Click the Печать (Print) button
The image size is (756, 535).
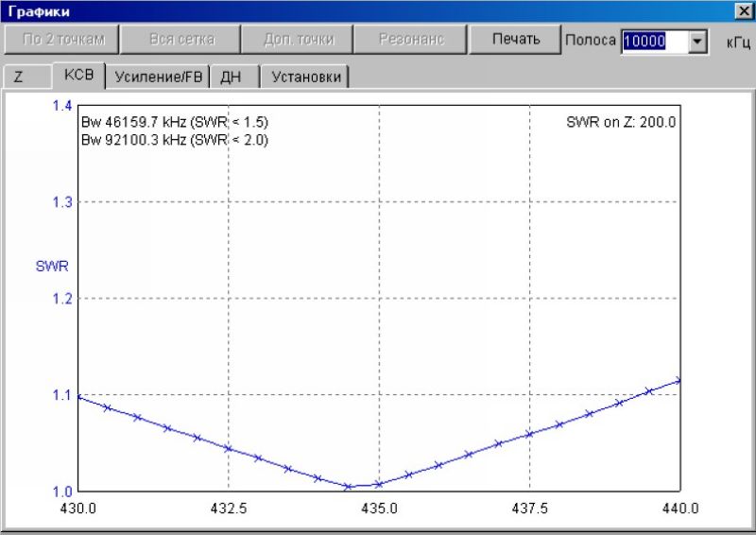pyautogui.click(x=517, y=40)
